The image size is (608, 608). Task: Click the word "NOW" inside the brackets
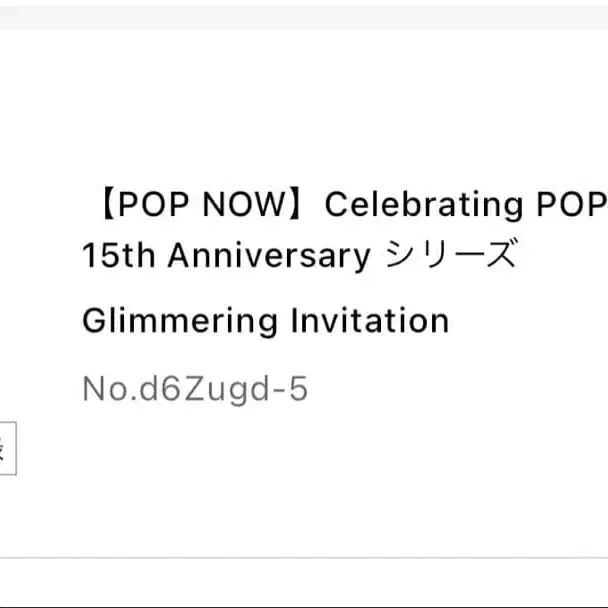tap(243, 205)
